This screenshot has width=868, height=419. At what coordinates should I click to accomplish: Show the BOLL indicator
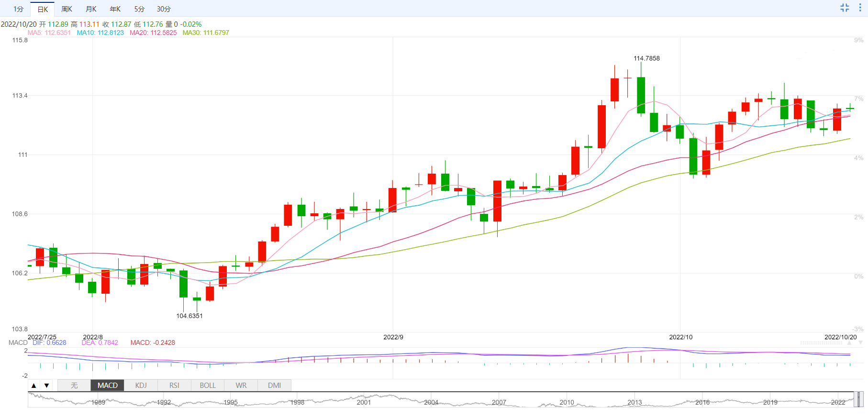pos(208,386)
